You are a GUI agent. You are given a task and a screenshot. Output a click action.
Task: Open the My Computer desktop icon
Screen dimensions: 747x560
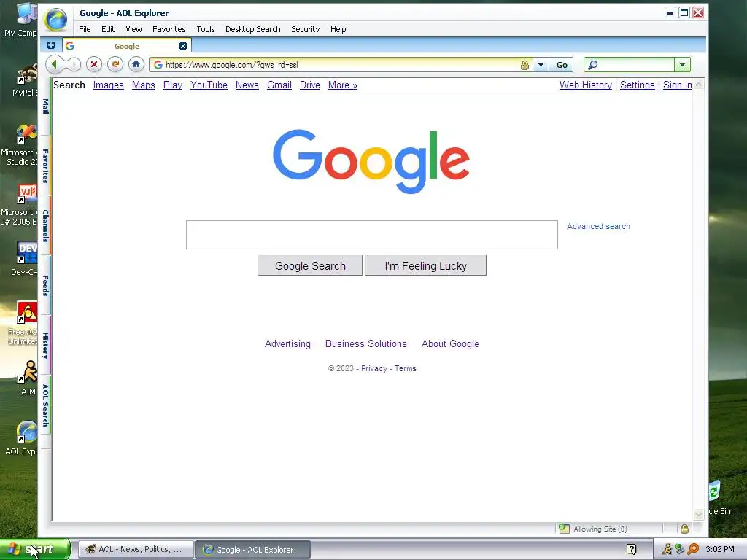21,20
